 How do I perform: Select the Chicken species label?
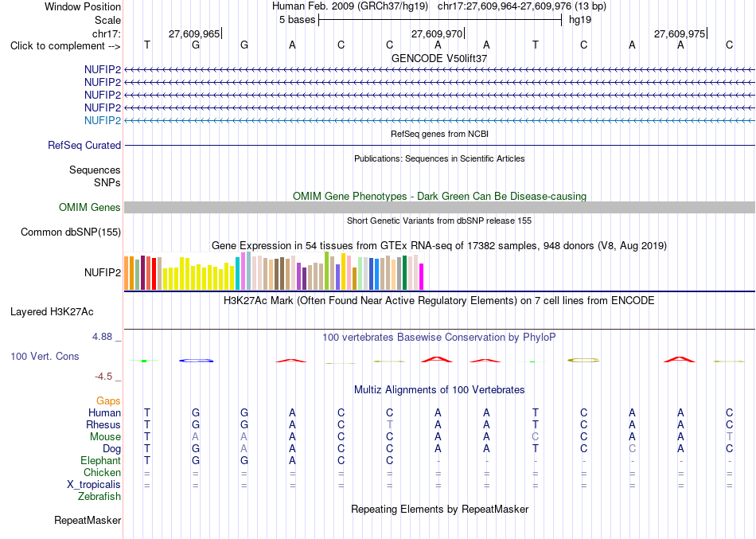point(102,472)
